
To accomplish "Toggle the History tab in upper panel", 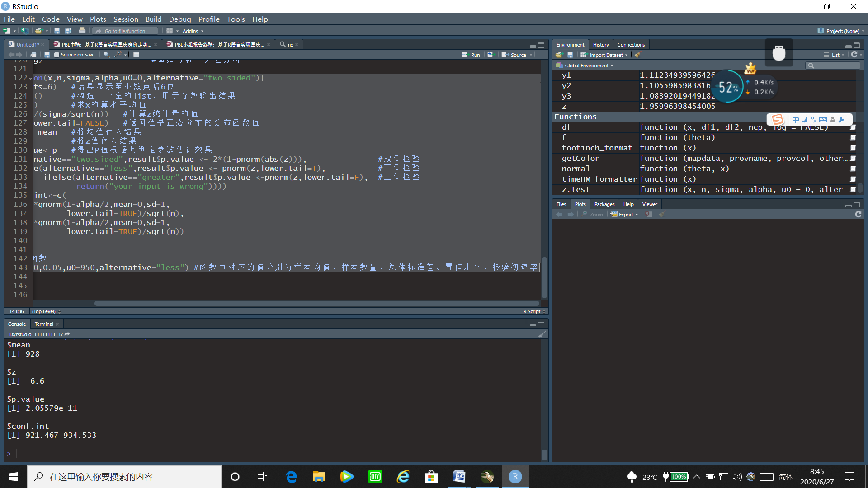I will pos(602,44).
